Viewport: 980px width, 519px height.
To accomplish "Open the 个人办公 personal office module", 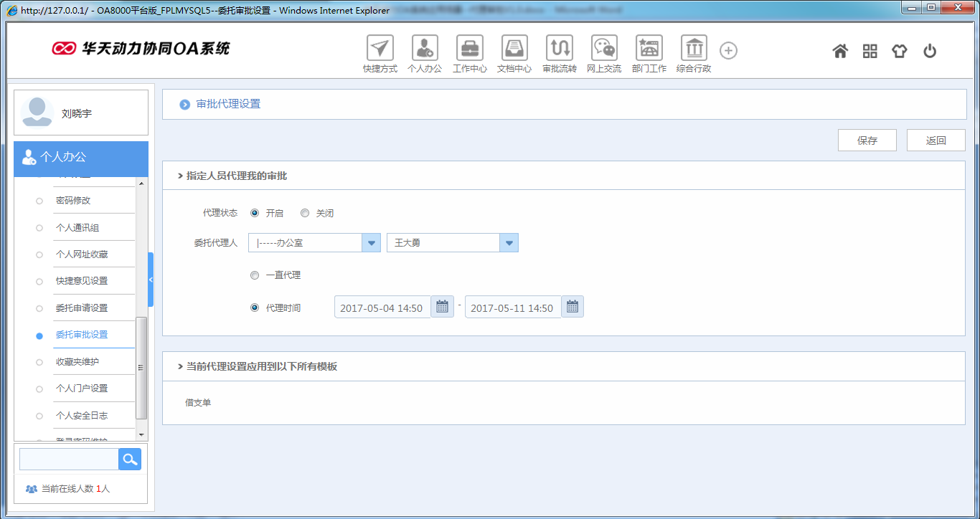I will [425, 50].
